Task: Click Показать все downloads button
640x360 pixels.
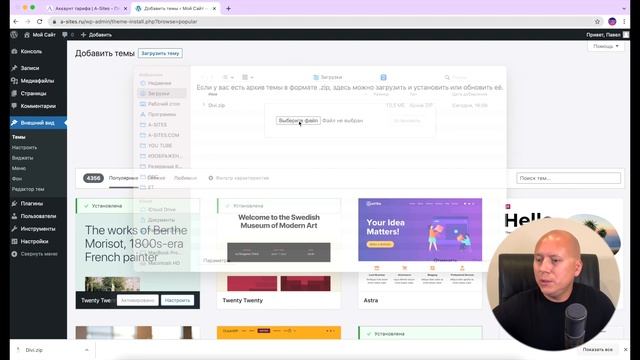Action: pos(597,350)
